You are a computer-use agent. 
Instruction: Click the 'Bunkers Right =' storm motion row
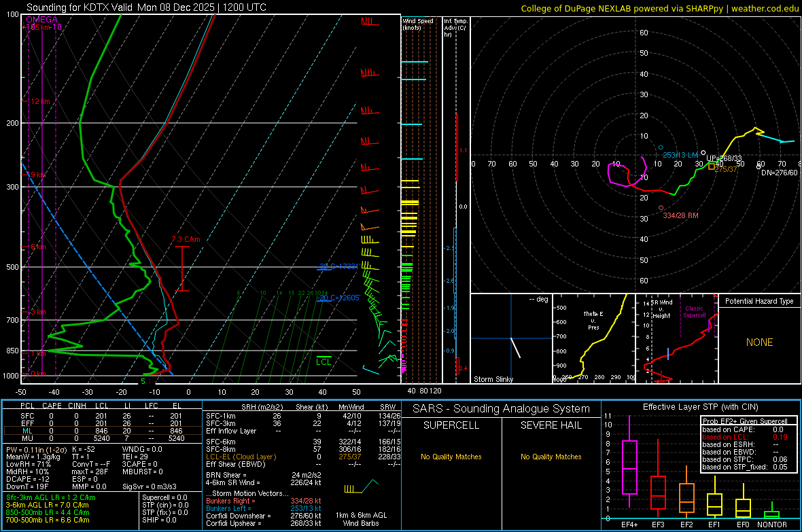pos(264,501)
